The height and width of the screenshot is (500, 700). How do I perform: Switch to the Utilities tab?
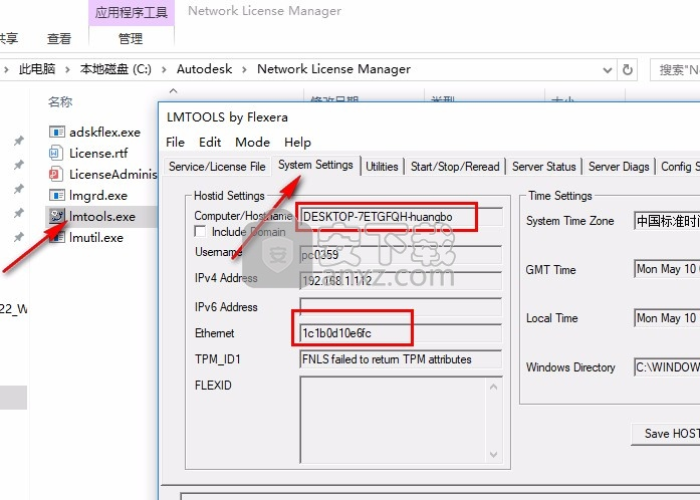pyautogui.click(x=382, y=167)
